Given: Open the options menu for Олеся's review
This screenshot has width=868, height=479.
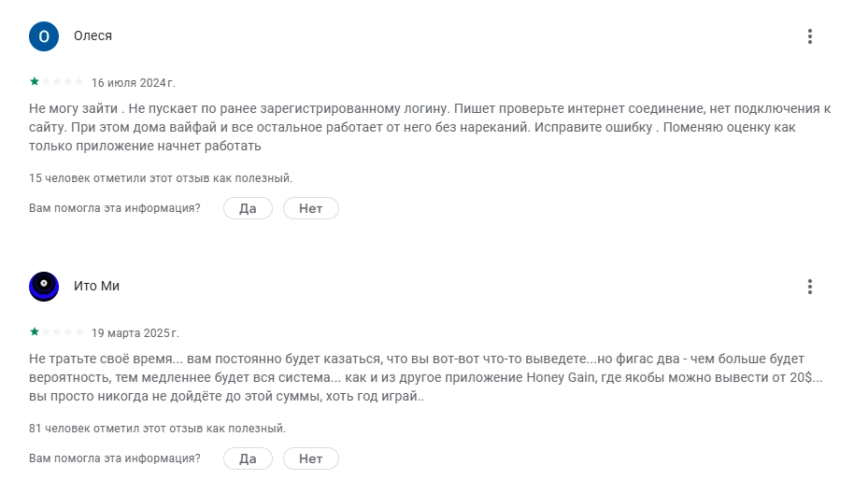Looking at the screenshot, I should [810, 36].
